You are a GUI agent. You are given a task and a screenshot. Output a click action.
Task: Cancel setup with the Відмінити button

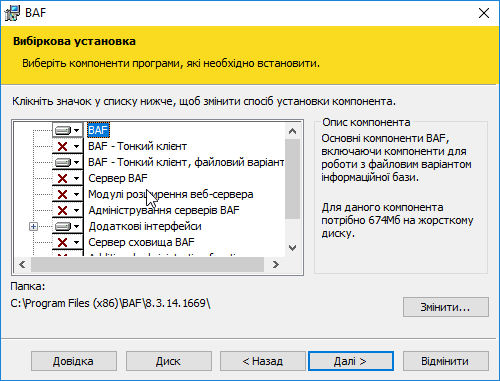tap(446, 361)
